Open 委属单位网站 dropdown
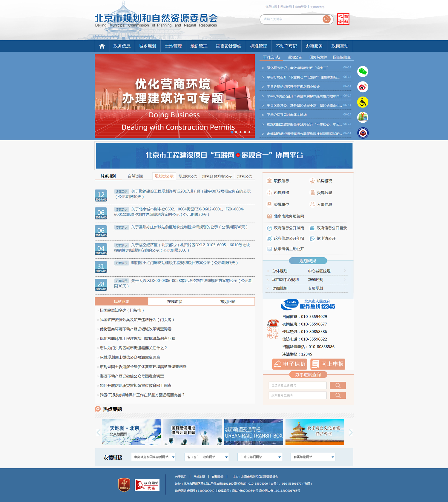This screenshot has height=502, width=448. point(313,457)
